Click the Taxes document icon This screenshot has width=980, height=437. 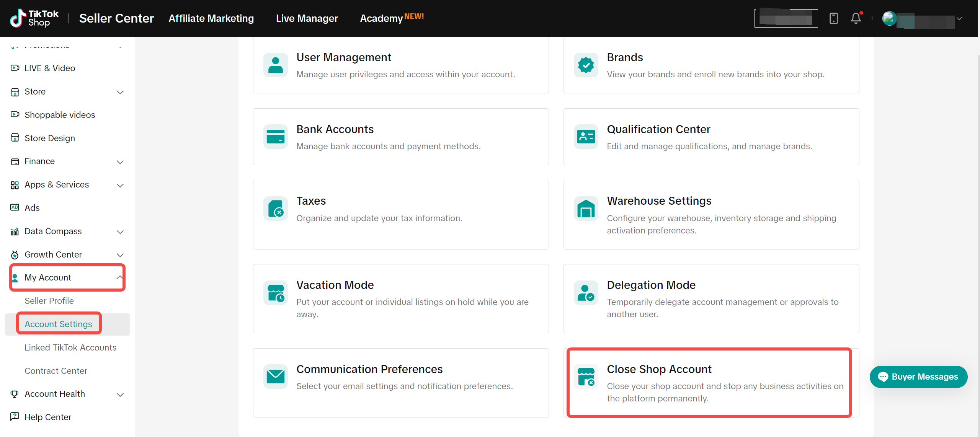pyautogui.click(x=275, y=209)
